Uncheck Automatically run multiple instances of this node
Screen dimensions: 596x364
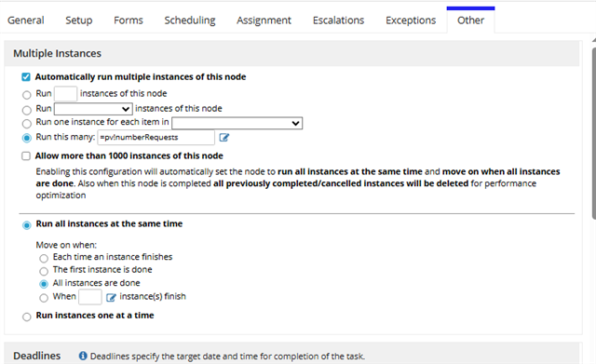(x=26, y=77)
